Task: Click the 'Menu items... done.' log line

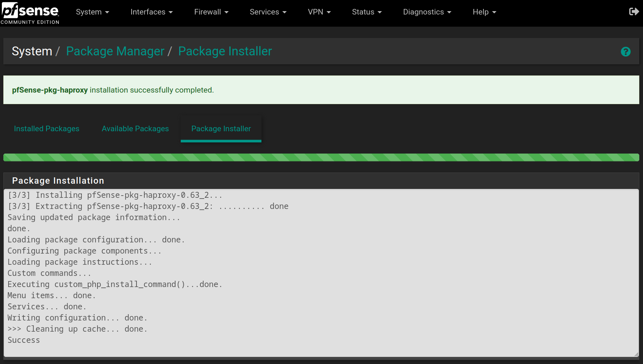Action: [x=52, y=296]
